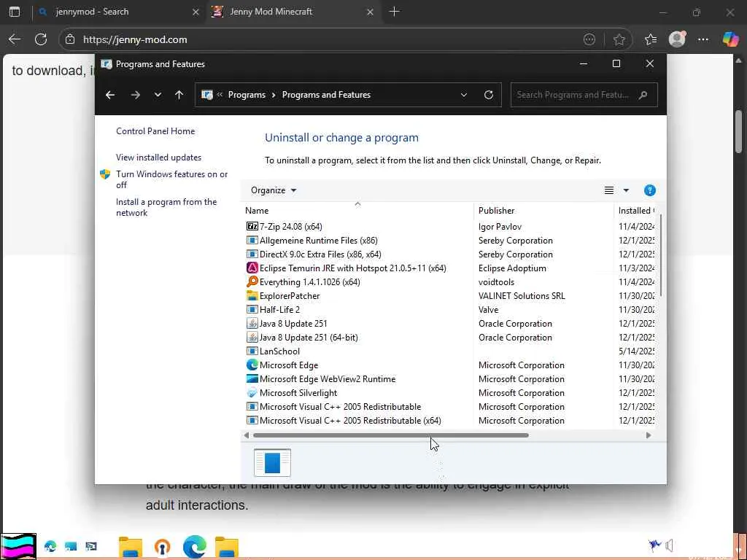Image resolution: width=747 pixels, height=560 pixels.
Task: Sort programs by the Installed On column
Action: point(635,211)
